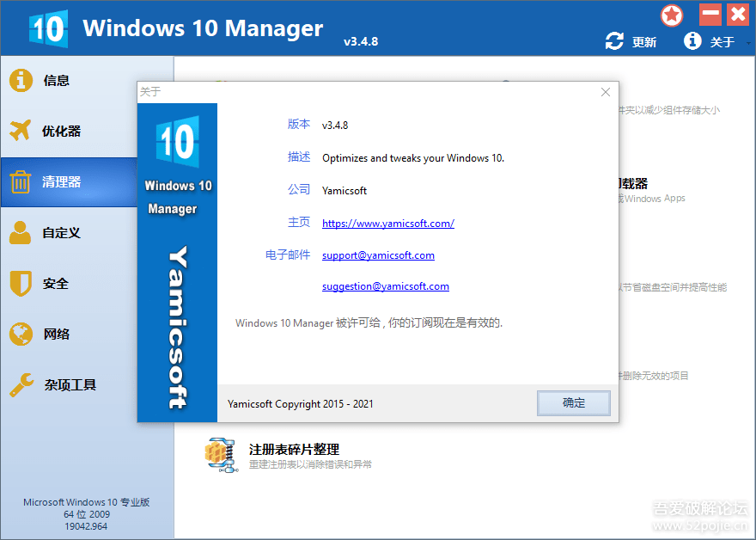Viewport: 756px width, 540px height.
Task: Click the Windows 10 Manager logo icon
Action: [48, 28]
